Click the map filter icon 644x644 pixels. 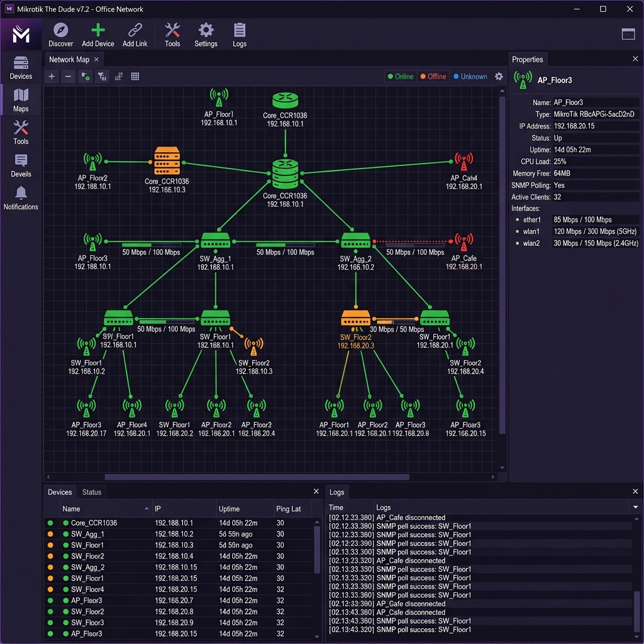(102, 76)
